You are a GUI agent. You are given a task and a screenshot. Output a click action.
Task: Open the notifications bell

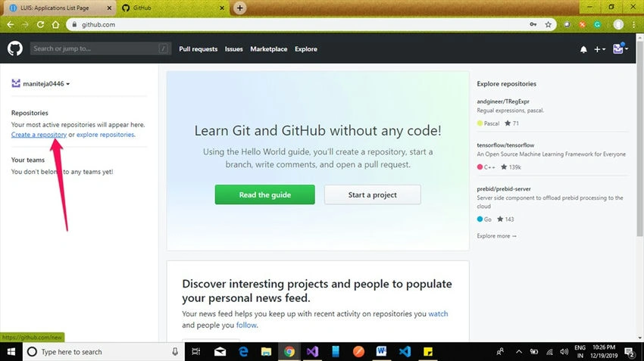pos(583,49)
